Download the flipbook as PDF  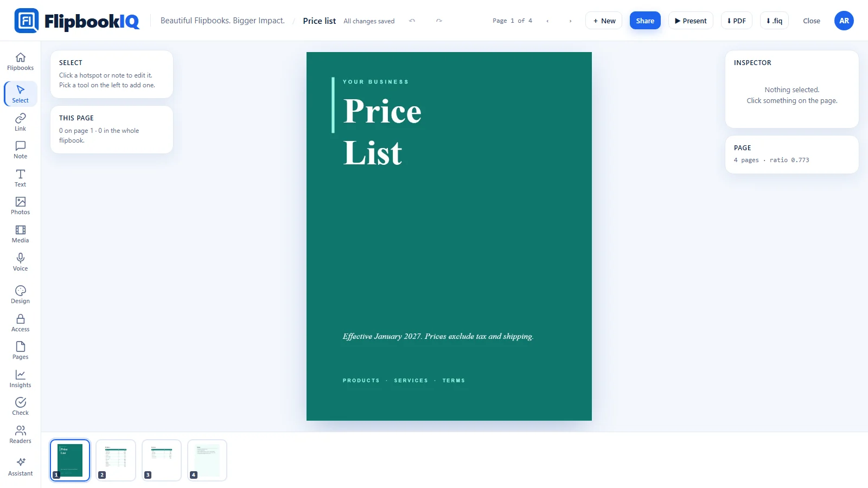[x=736, y=21]
